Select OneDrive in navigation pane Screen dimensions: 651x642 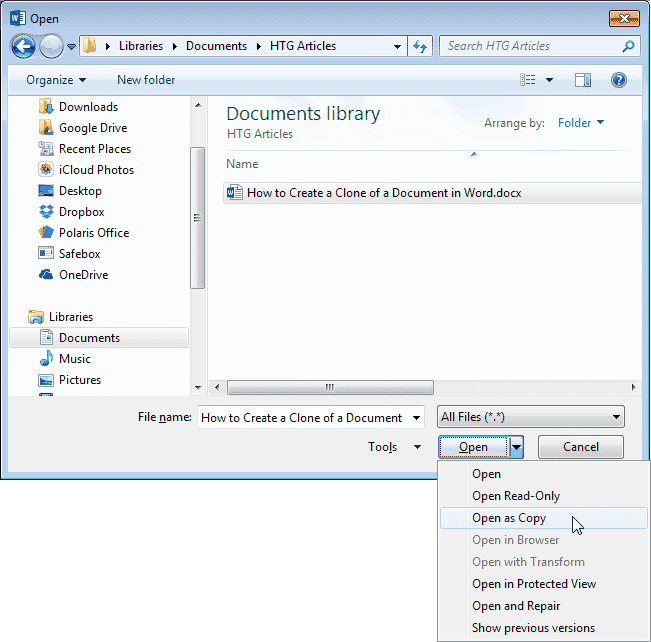[x=83, y=275]
